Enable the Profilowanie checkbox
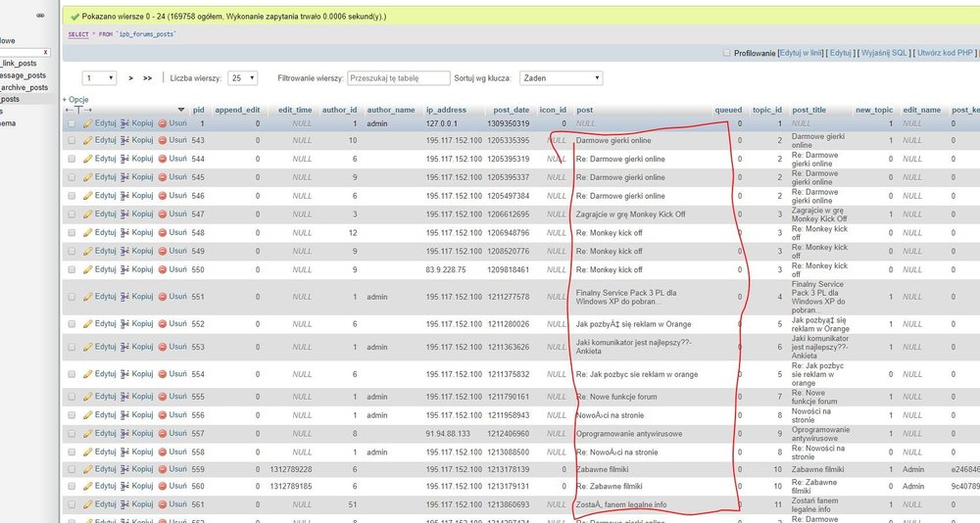 [726, 53]
